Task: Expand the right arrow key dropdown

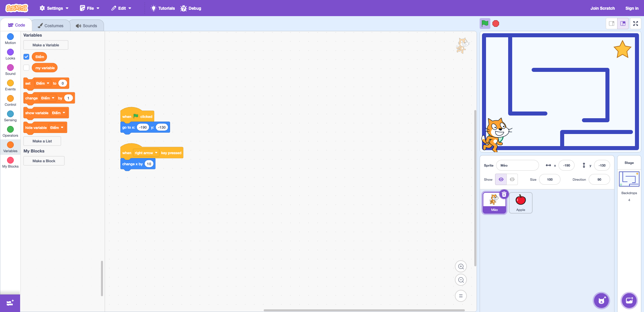Action: [x=146, y=153]
